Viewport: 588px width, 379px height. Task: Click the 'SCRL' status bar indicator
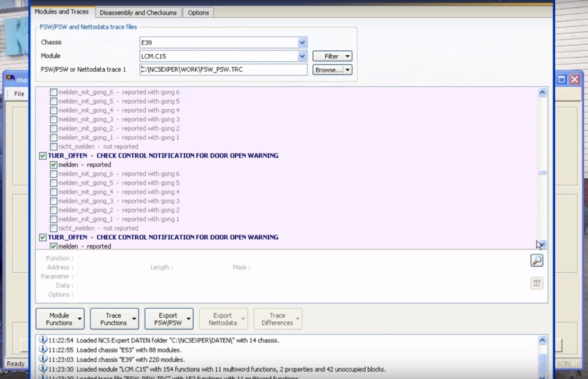(x=563, y=364)
